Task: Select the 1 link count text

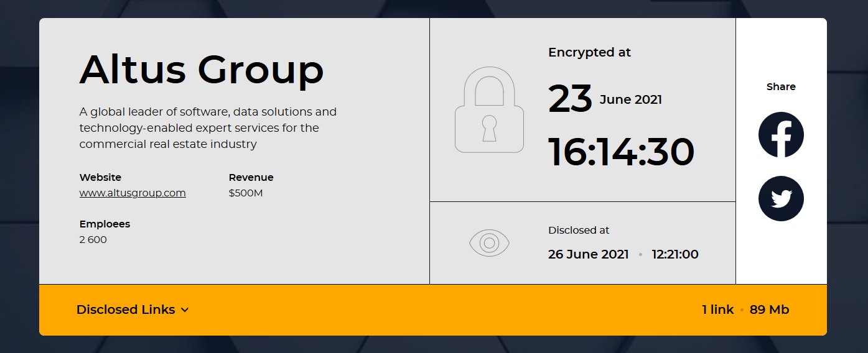Action: point(718,309)
